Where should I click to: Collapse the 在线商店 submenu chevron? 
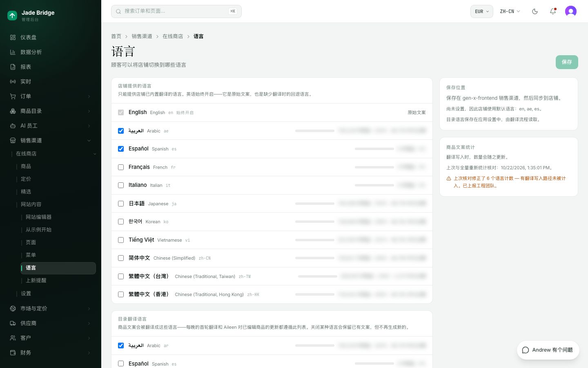95,154
